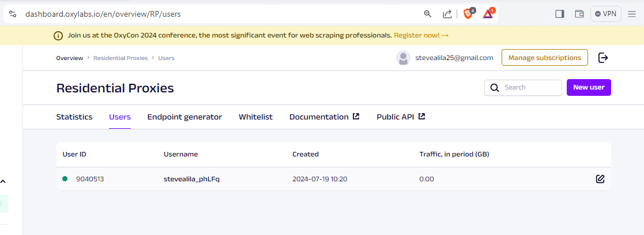Click the zoom magnifier icon in address bar
The height and width of the screenshot is (235, 644).
(428, 14)
